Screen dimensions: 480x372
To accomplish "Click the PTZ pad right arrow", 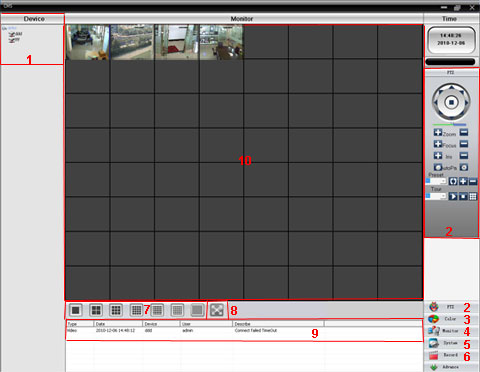I will [466, 102].
